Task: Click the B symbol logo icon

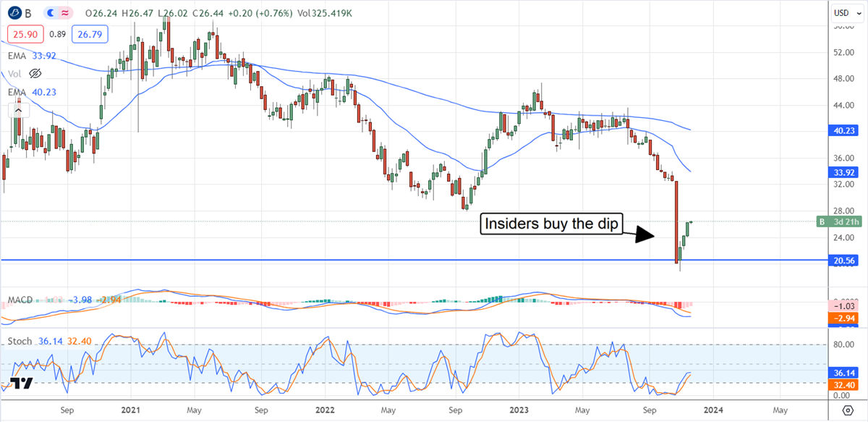Action: pyautogui.click(x=14, y=13)
